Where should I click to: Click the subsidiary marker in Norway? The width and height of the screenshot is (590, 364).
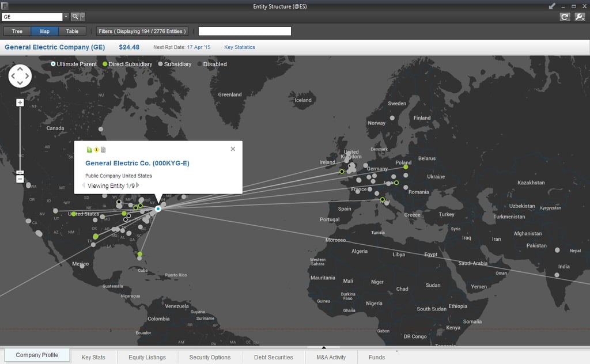(x=392, y=118)
